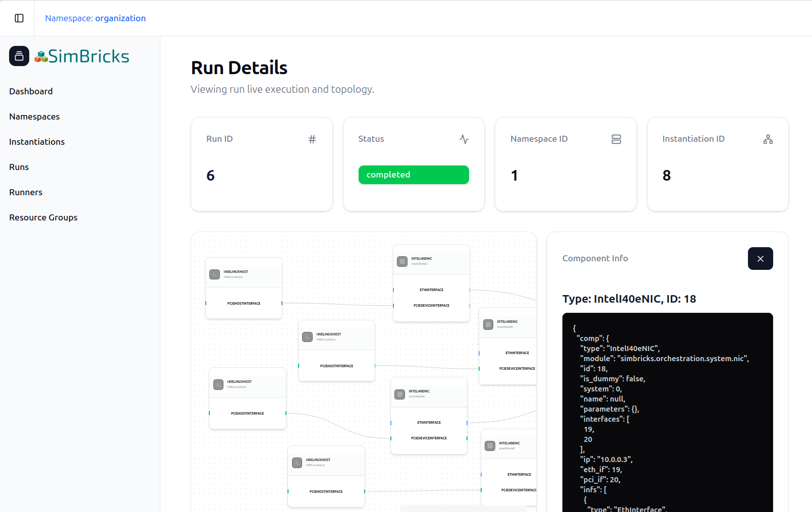Image resolution: width=812 pixels, height=512 pixels.
Task: Click the activity pulse icon on Status card
Action: coord(464,139)
